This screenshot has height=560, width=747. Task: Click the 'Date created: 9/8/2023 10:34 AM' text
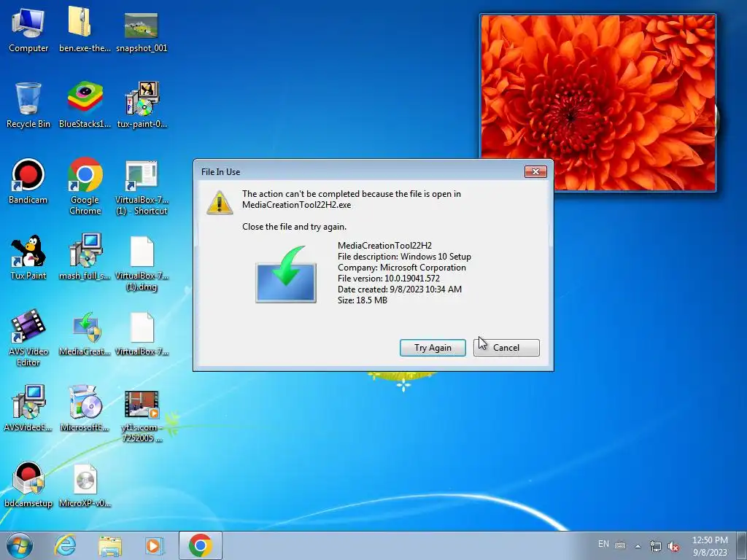click(400, 289)
